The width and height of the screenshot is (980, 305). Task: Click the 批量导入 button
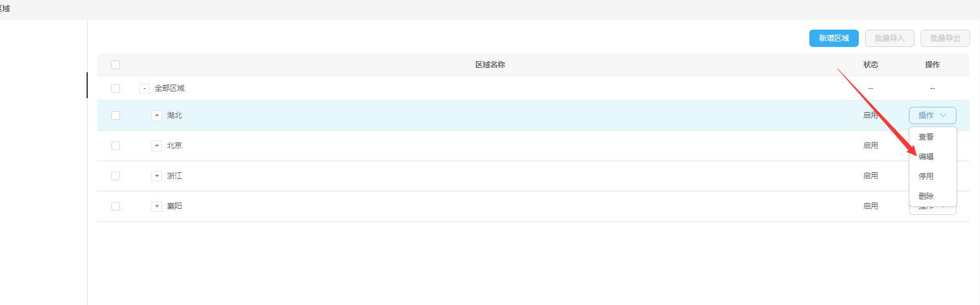point(889,38)
